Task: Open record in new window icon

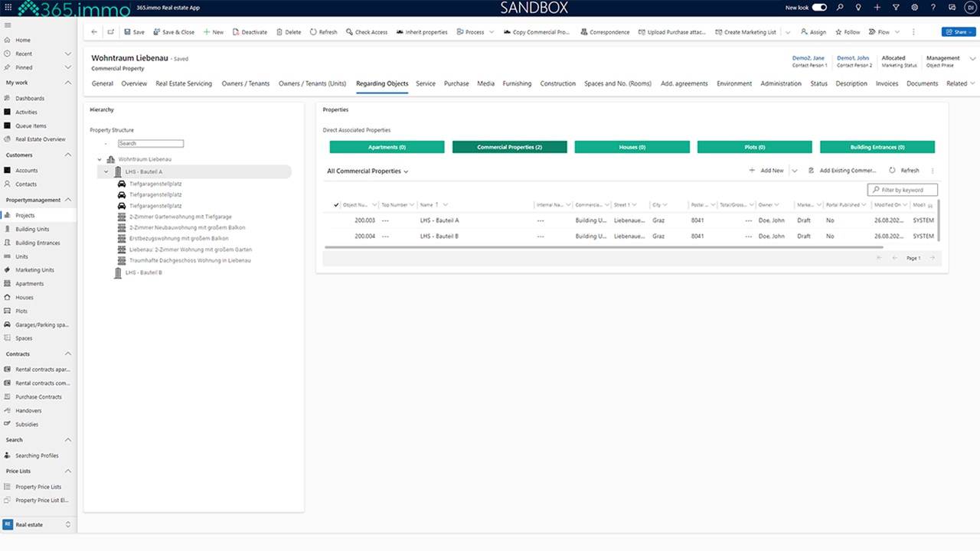Action: (x=111, y=32)
